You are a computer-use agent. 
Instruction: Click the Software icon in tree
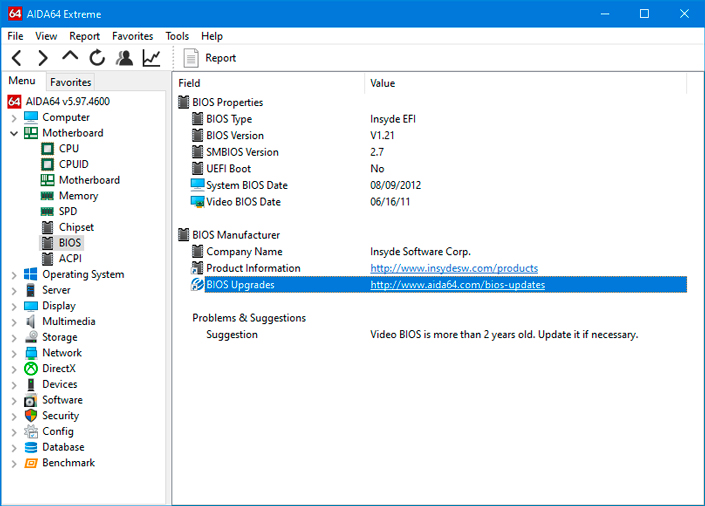coord(31,400)
